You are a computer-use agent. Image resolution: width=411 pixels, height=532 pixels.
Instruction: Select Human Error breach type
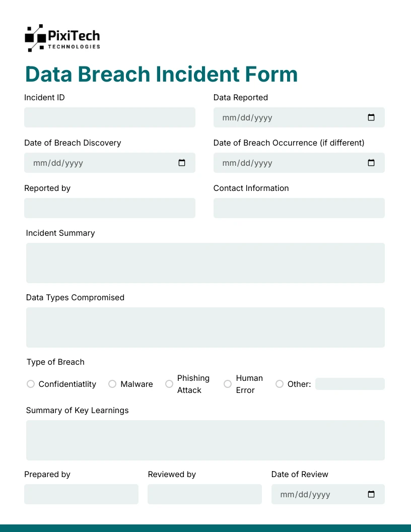click(x=228, y=384)
